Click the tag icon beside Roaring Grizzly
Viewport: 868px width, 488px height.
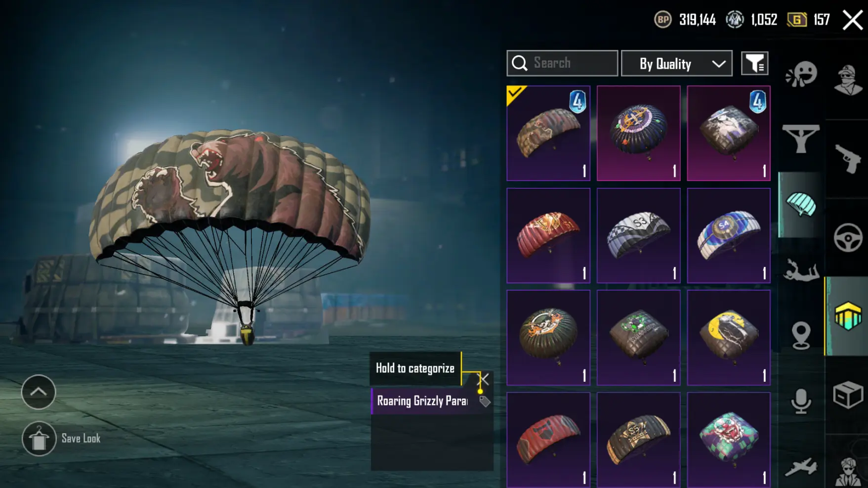(x=485, y=401)
